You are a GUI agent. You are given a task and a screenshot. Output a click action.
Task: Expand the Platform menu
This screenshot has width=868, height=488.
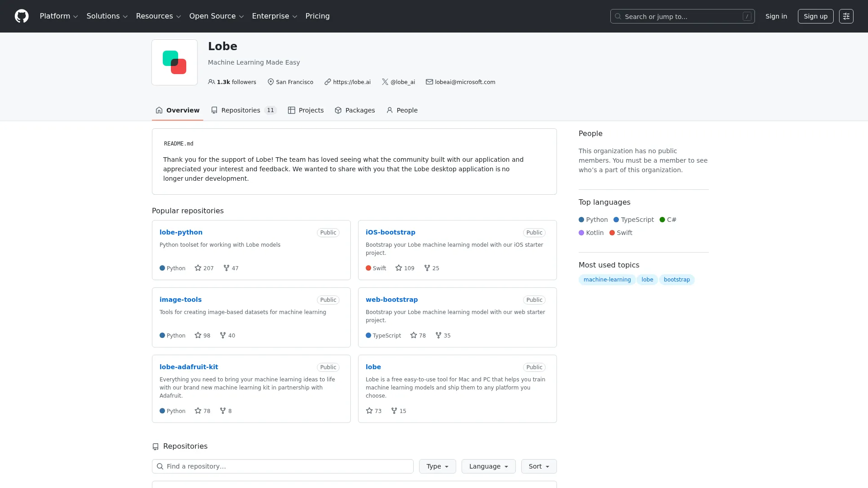[59, 16]
